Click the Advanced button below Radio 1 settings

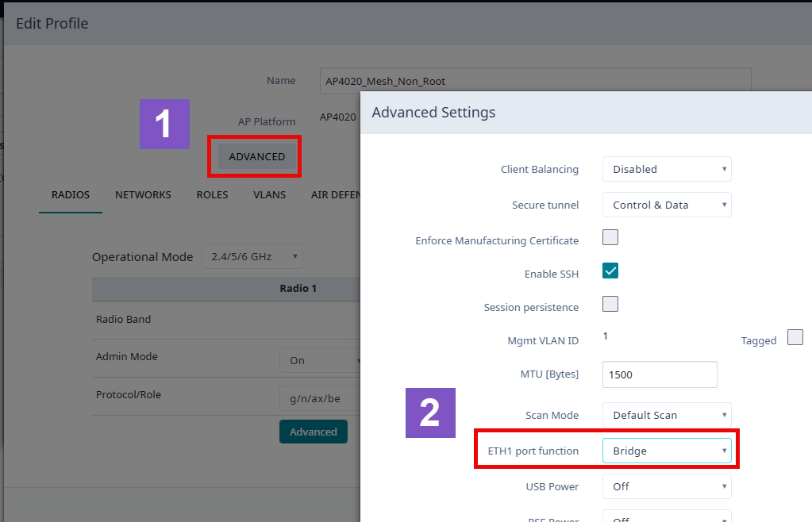(x=313, y=431)
